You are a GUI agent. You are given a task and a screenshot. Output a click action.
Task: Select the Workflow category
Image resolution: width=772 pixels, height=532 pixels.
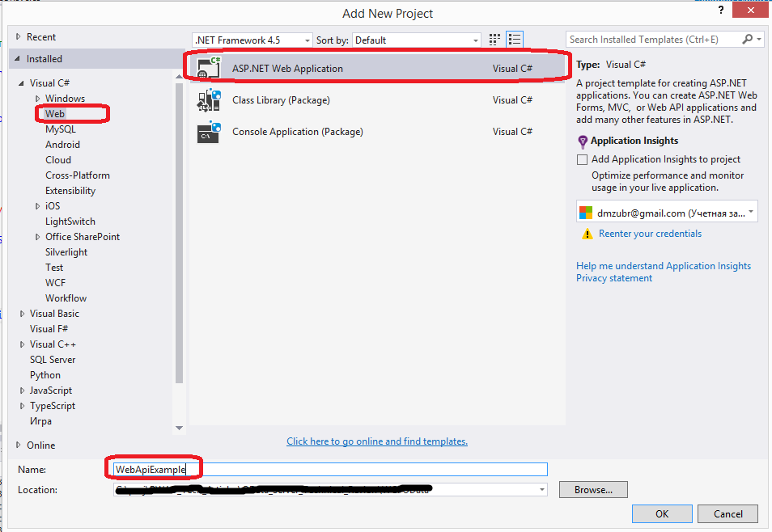point(66,298)
